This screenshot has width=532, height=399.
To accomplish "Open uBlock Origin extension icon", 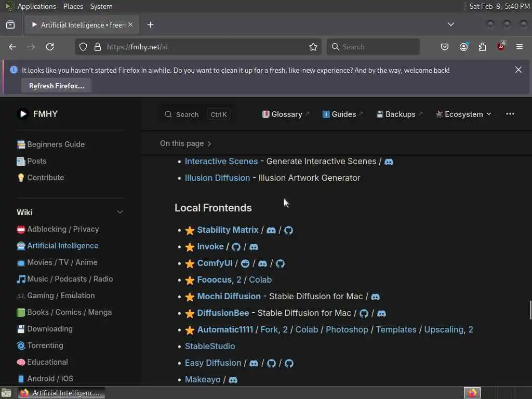I will click(501, 46).
